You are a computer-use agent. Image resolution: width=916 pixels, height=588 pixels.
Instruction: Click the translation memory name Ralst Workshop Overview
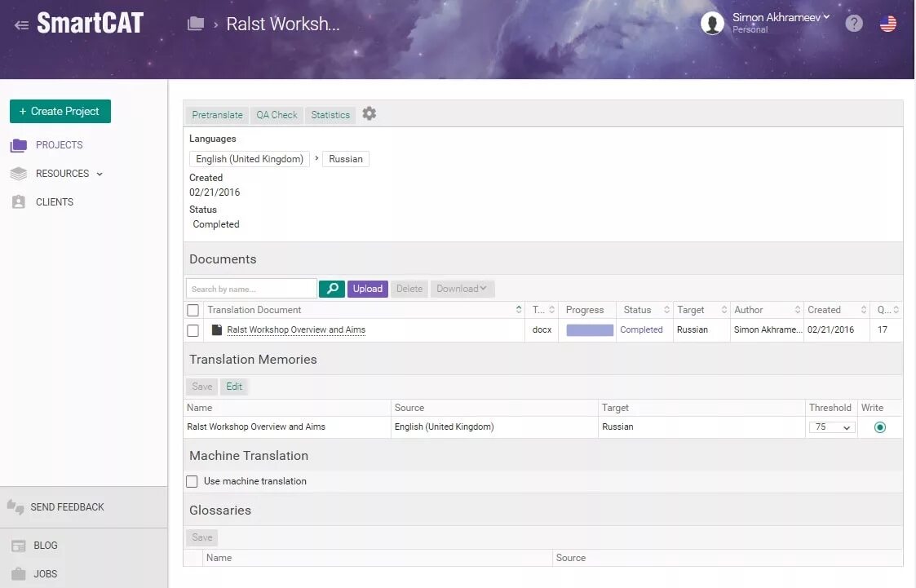[256, 427]
